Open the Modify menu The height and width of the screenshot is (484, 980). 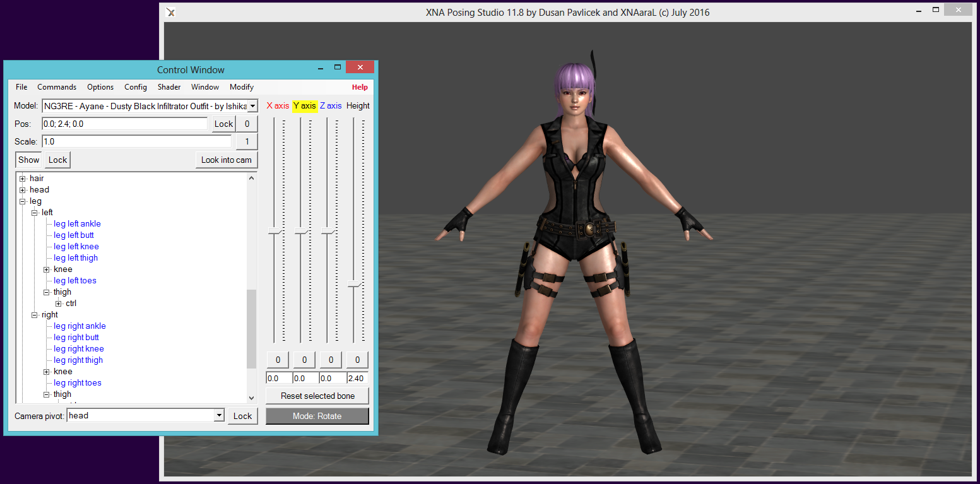click(242, 87)
